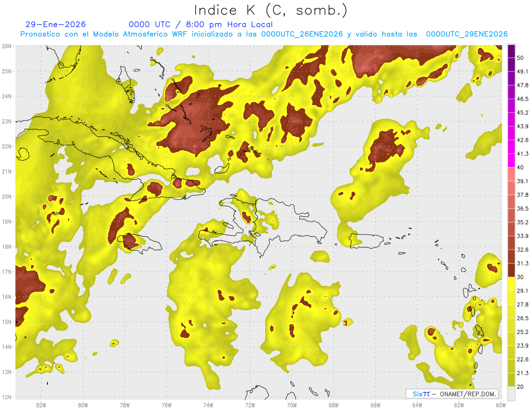Click the latitude label "16N"
The width and height of the screenshot is (532, 411).
point(6,297)
